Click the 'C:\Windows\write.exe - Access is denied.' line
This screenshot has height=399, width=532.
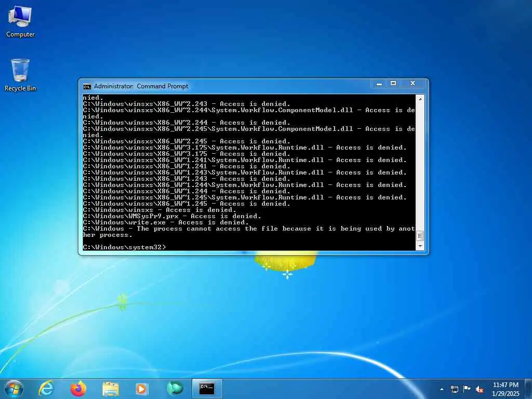coord(166,222)
